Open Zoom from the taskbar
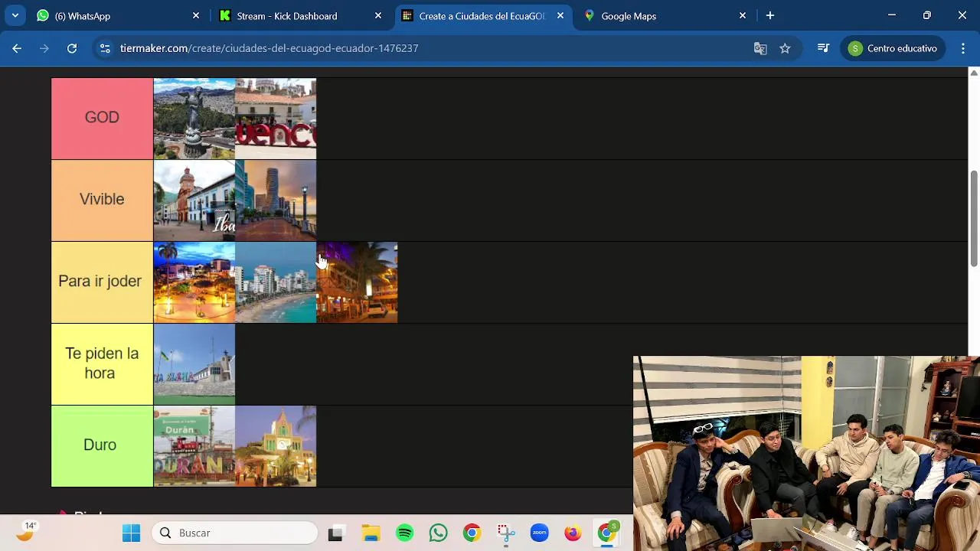Viewport: 980px width, 551px height. pos(539,533)
